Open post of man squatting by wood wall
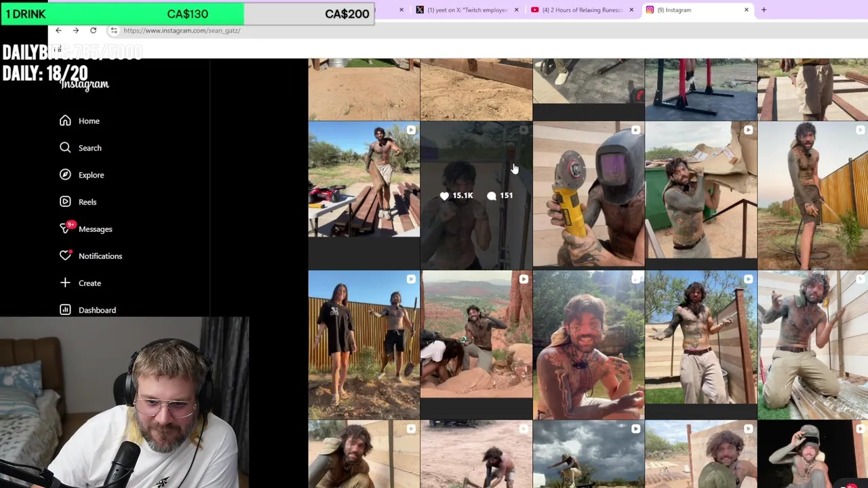 (364, 454)
